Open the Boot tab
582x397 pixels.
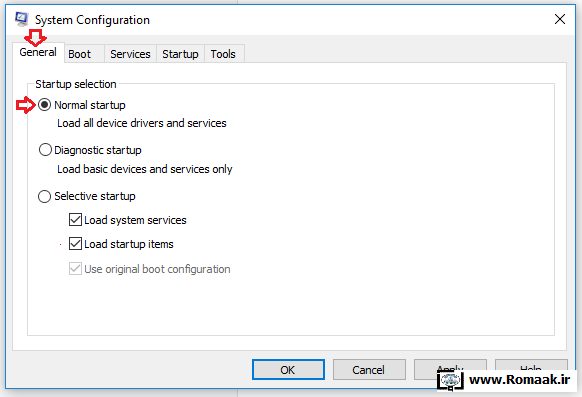click(84, 54)
